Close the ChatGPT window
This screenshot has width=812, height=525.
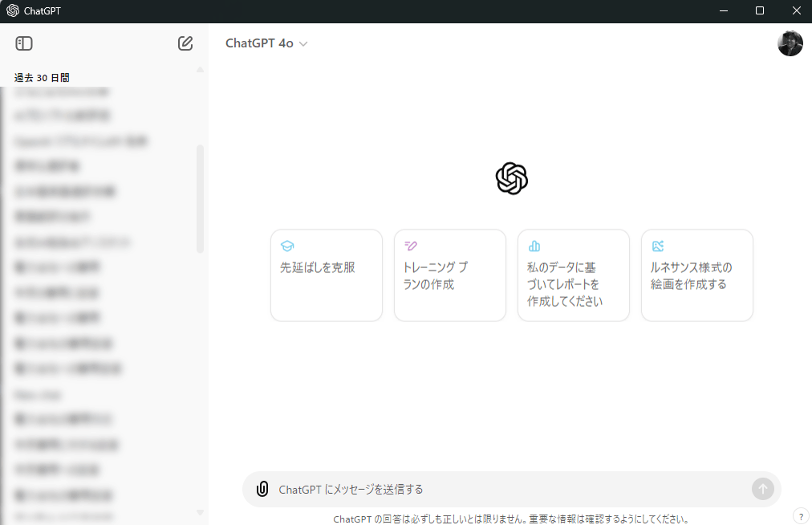click(797, 11)
